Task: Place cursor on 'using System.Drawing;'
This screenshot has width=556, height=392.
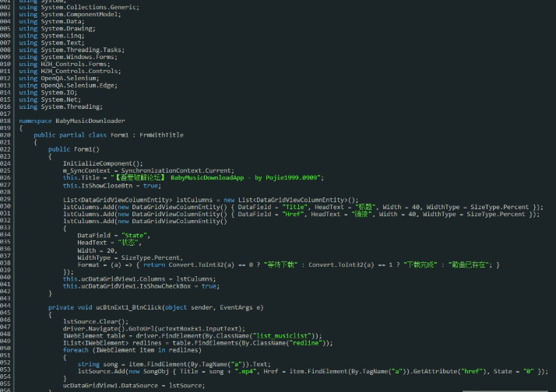Action: coord(57,28)
